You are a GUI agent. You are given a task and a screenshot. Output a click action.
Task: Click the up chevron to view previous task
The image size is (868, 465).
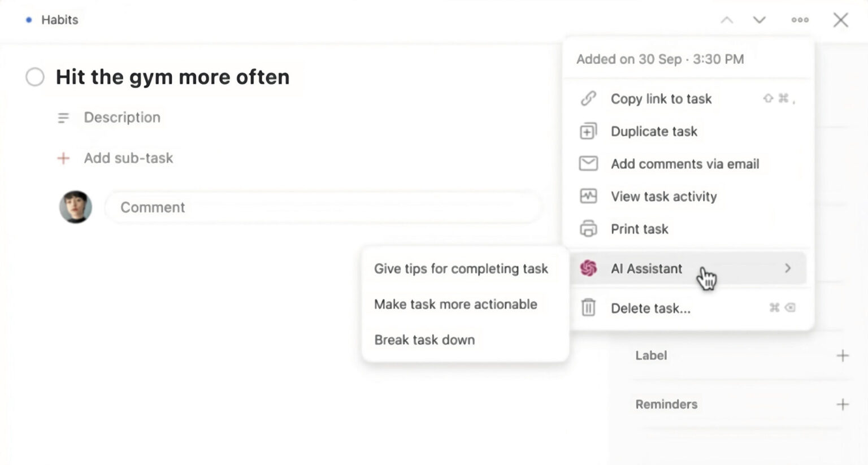(x=727, y=20)
